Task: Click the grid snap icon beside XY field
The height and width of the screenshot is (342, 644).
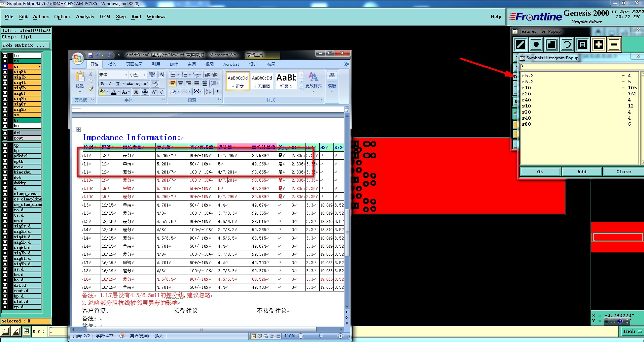Action: 27,331
